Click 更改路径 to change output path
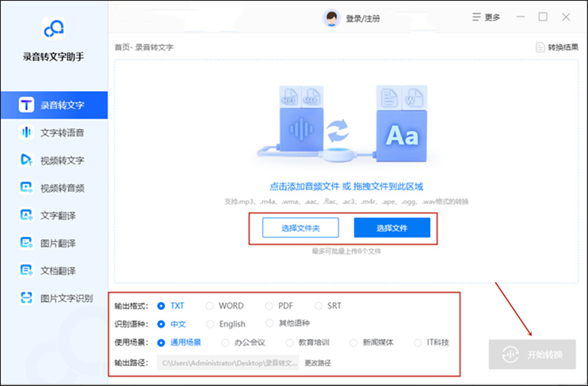This screenshot has height=386, width=588. click(x=318, y=363)
